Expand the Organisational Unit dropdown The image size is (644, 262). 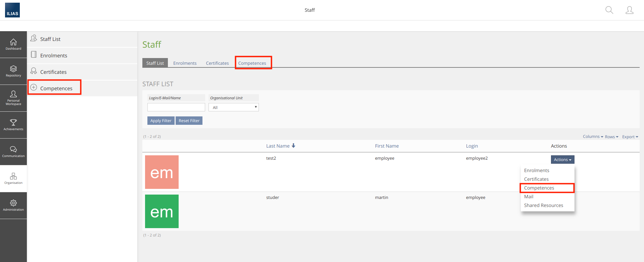(233, 107)
